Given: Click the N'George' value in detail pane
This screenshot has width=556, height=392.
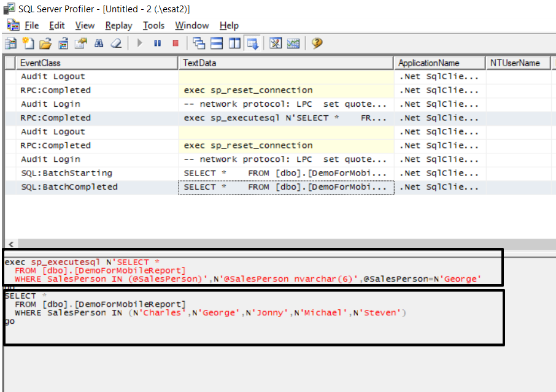Looking at the screenshot, I should tap(458, 279).
